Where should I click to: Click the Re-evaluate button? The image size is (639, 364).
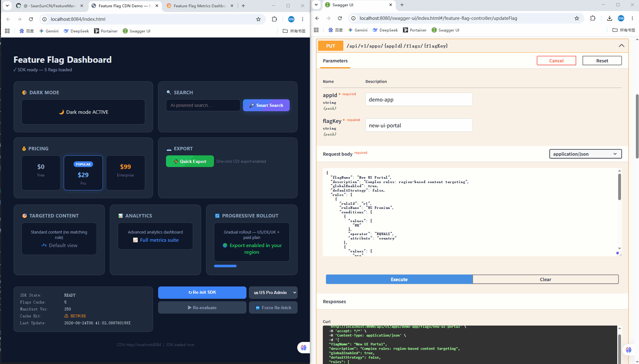click(x=202, y=308)
